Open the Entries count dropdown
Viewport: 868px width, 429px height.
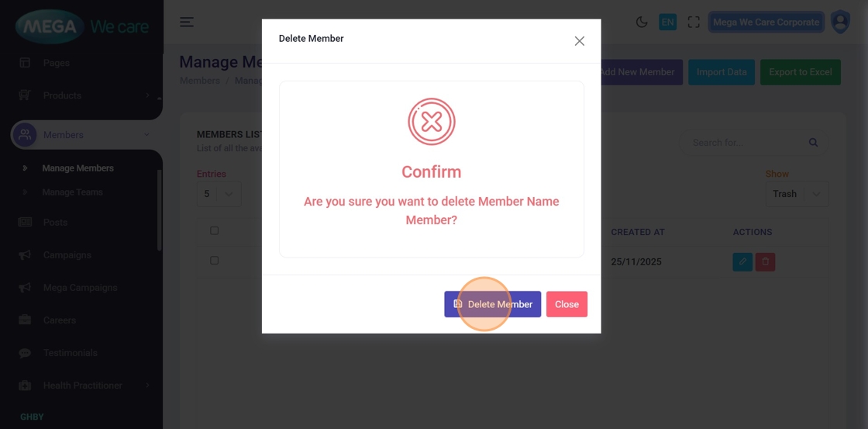[x=219, y=194]
